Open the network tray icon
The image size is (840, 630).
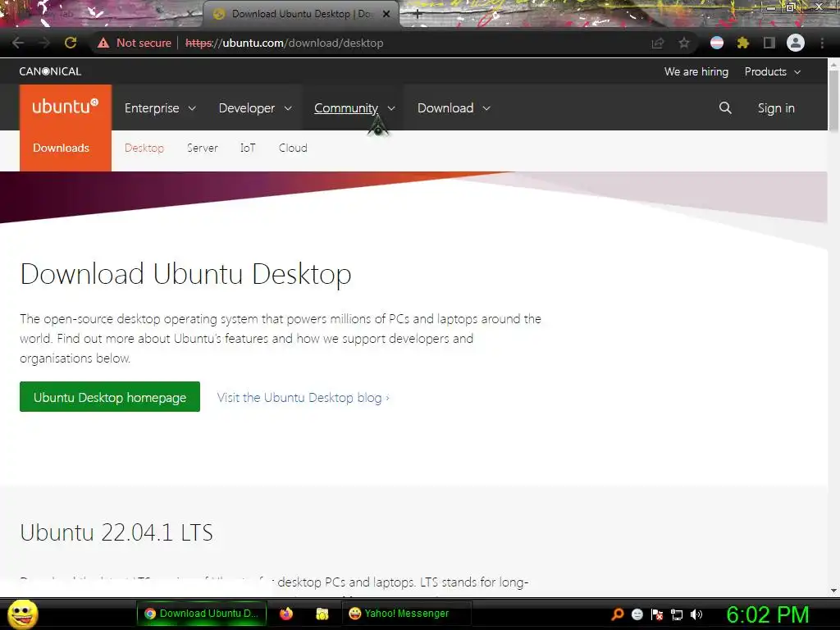677,614
